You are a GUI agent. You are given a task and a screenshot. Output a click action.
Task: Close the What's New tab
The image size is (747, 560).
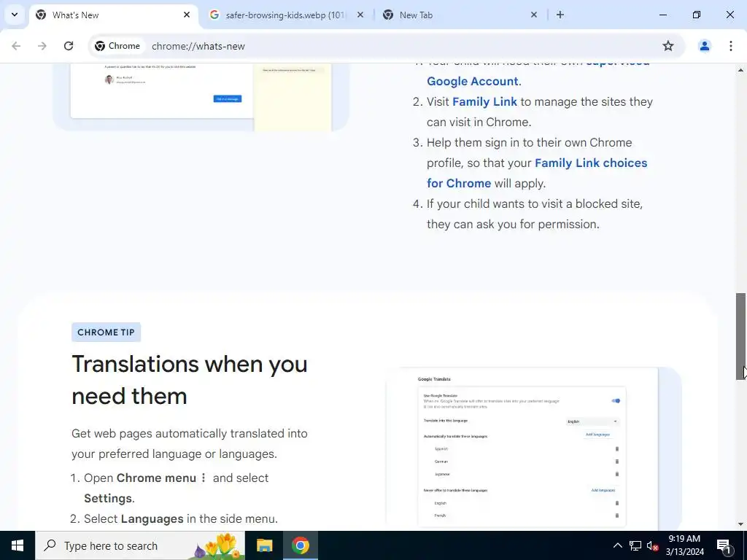pyautogui.click(x=187, y=15)
